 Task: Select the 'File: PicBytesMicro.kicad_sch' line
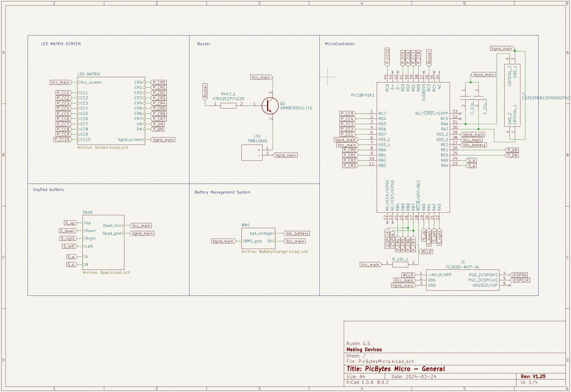coord(380,361)
